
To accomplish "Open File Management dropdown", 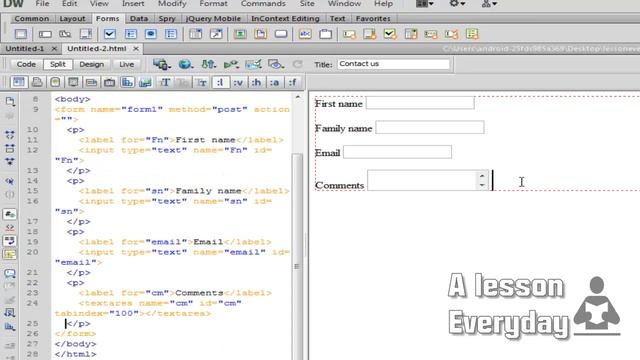I will tap(209, 64).
